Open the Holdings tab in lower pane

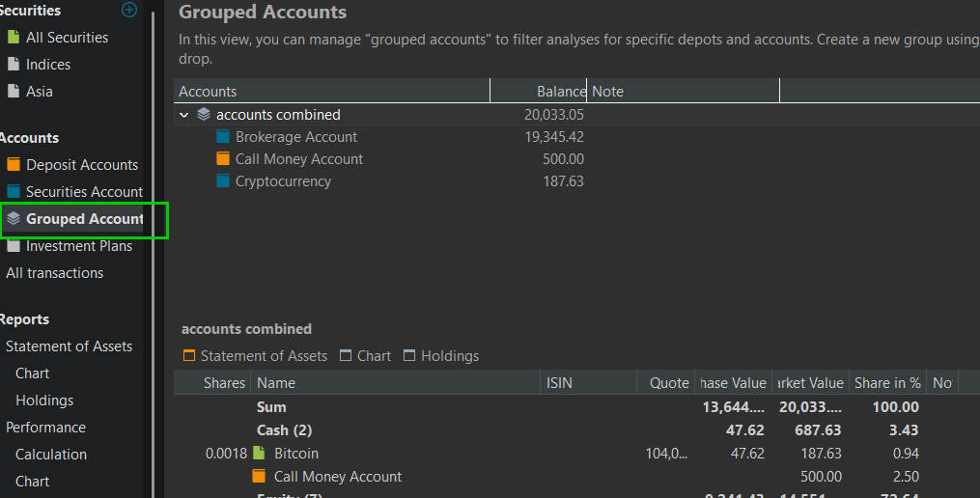click(440, 356)
